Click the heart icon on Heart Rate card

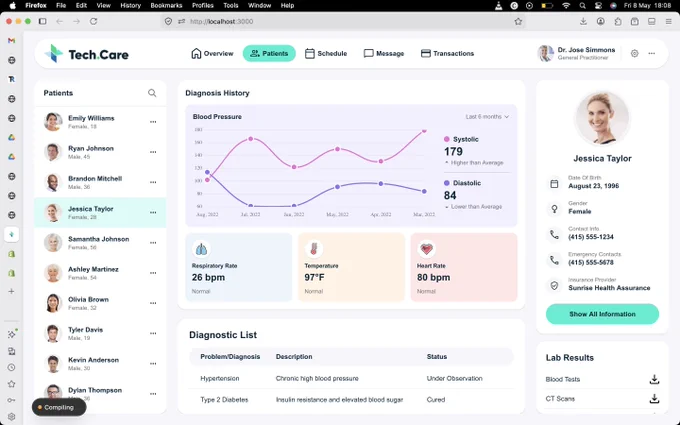click(426, 249)
